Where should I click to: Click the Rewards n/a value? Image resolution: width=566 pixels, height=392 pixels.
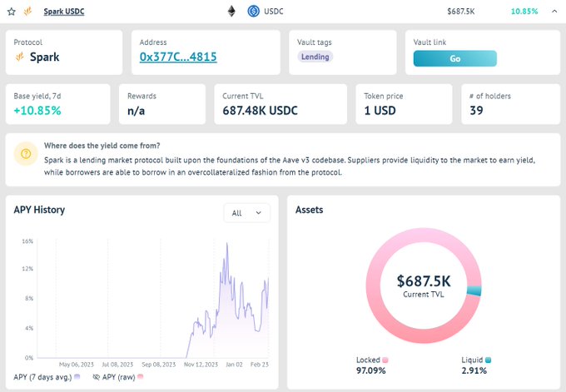click(x=136, y=111)
